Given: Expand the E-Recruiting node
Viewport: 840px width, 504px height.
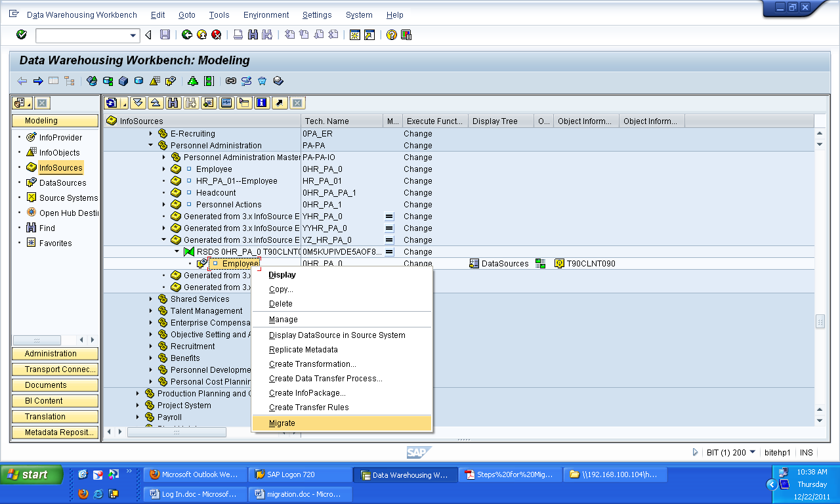Looking at the screenshot, I should click(x=150, y=134).
